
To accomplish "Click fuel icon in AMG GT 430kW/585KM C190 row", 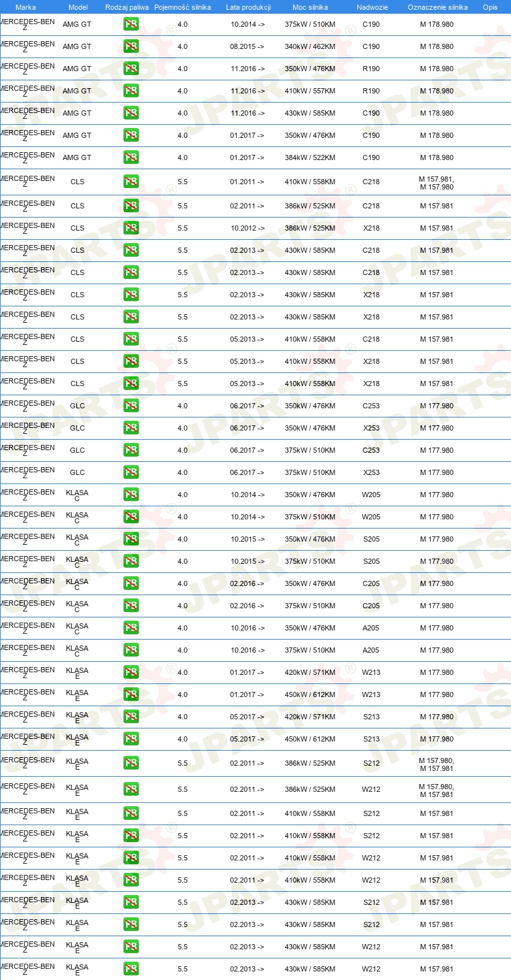I will coord(131,113).
